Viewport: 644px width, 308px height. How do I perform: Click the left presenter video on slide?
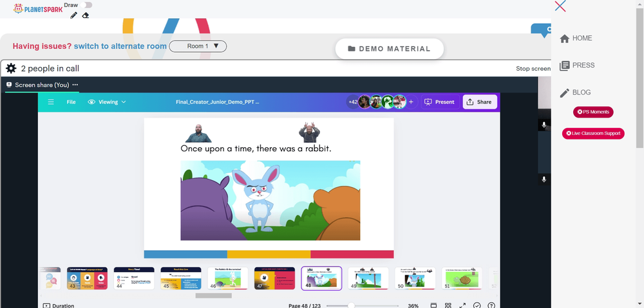pos(198,133)
